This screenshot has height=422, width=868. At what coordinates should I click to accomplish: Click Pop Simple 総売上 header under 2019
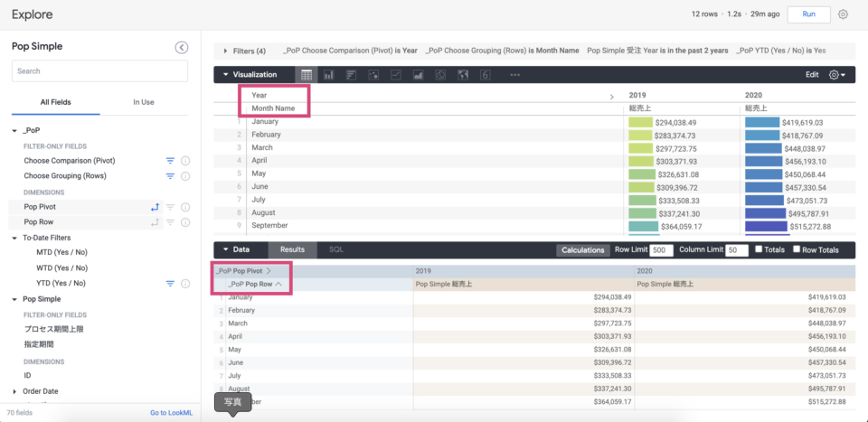[443, 285]
